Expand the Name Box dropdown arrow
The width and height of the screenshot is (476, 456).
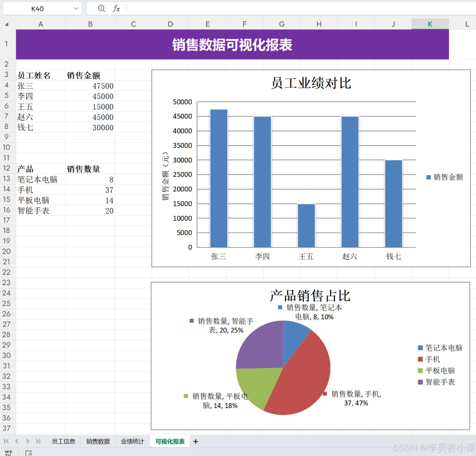click(x=76, y=9)
